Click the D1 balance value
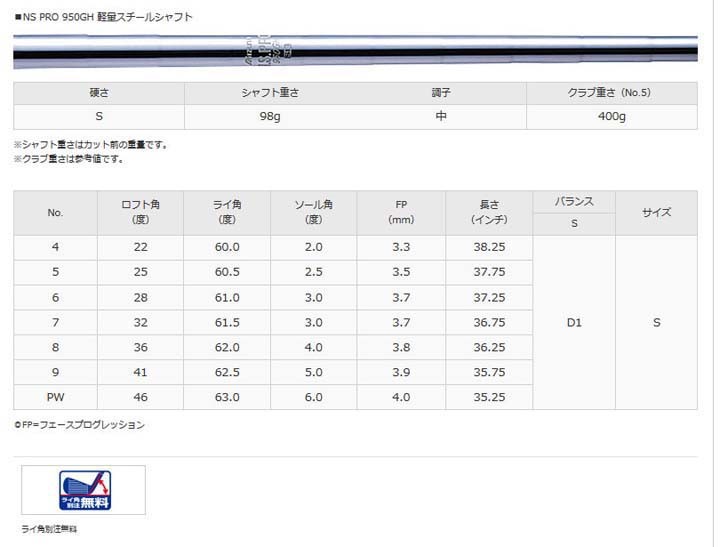This screenshot has height=547, width=720. [574, 323]
